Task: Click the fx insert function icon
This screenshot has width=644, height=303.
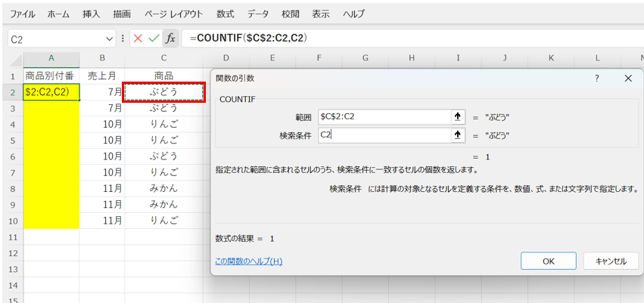Action: pos(170,38)
